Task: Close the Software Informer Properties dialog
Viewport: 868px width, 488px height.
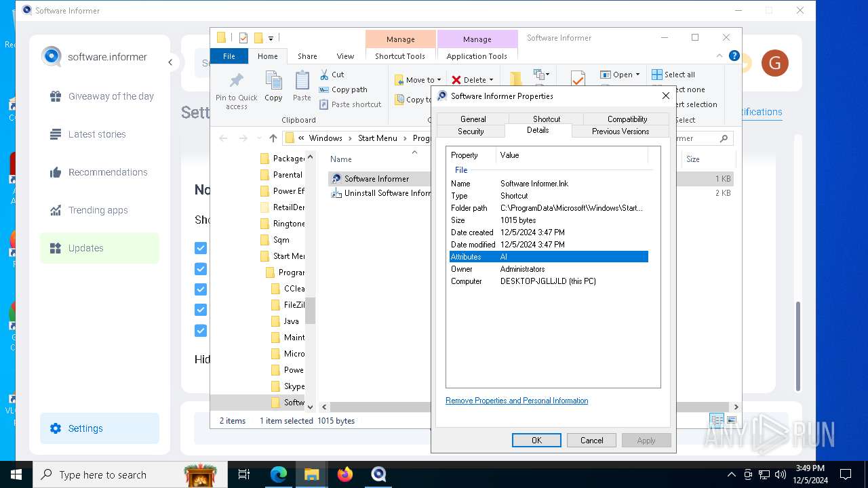Action: pyautogui.click(x=665, y=96)
